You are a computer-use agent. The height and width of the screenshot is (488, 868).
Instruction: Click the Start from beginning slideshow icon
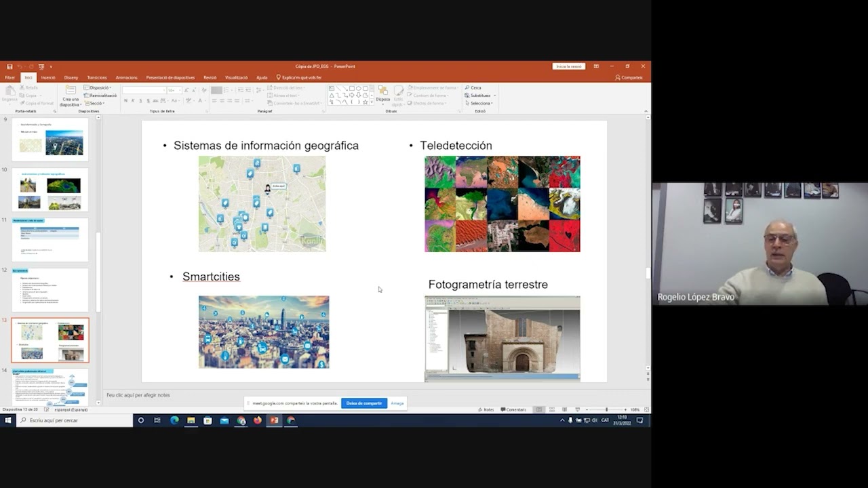[41, 66]
